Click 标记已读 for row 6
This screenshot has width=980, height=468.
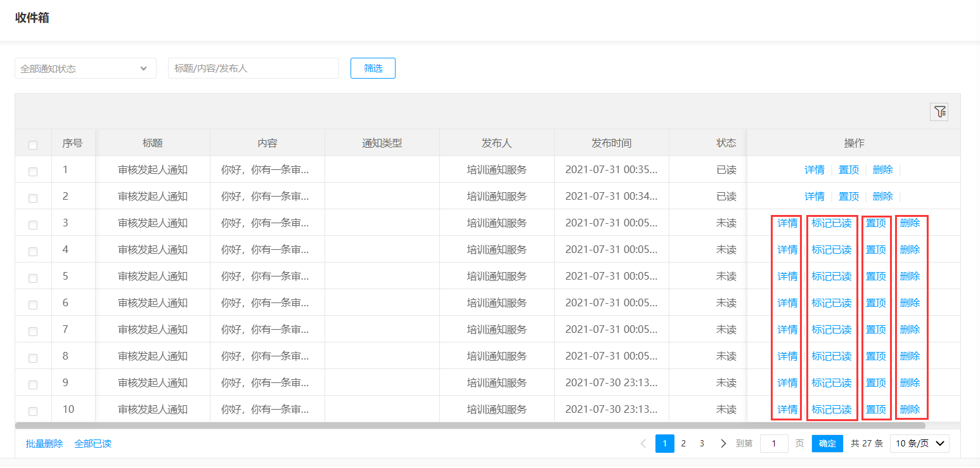click(832, 302)
